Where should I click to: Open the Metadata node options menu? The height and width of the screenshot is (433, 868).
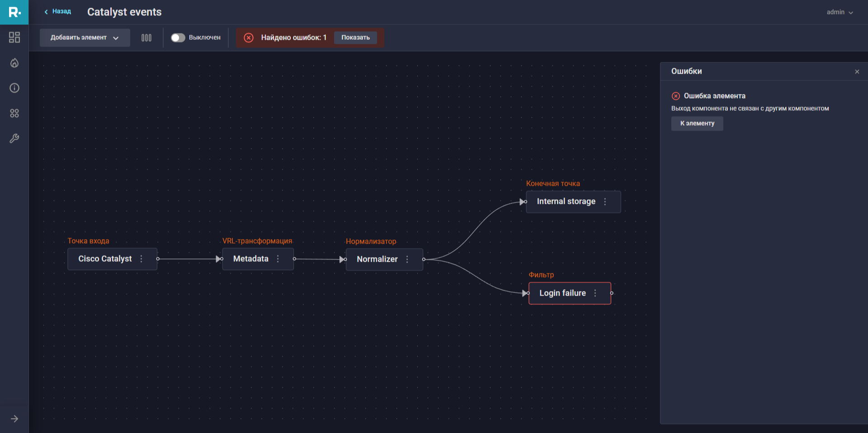278,259
